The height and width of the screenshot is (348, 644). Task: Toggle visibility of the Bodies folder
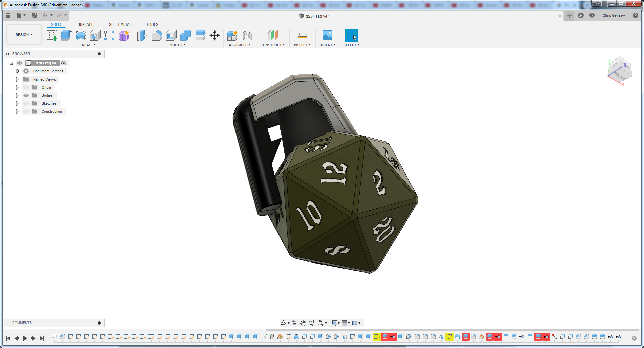[x=26, y=95]
